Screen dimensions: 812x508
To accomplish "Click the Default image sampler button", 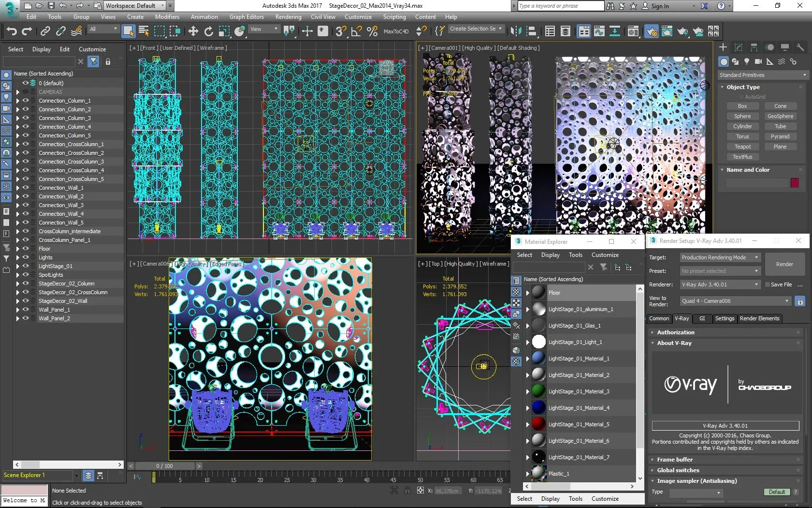I will pos(777,492).
